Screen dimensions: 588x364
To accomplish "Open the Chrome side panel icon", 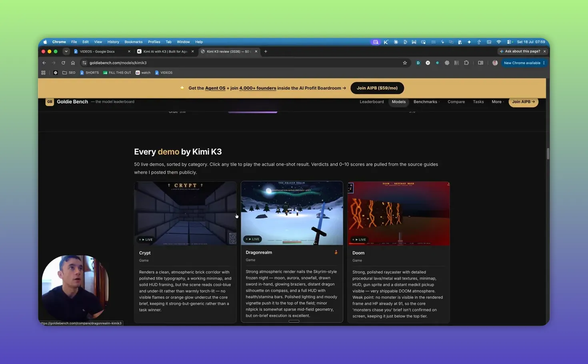I will pos(481,63).
